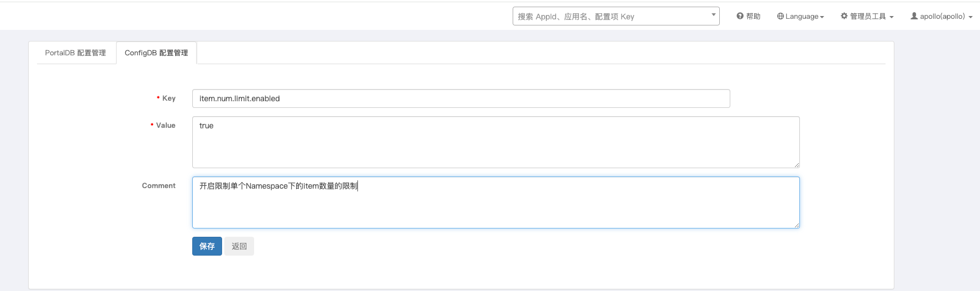Click the 返回 button to go back
This screenshot has width=980, height=291.
[x=239, y=246]
